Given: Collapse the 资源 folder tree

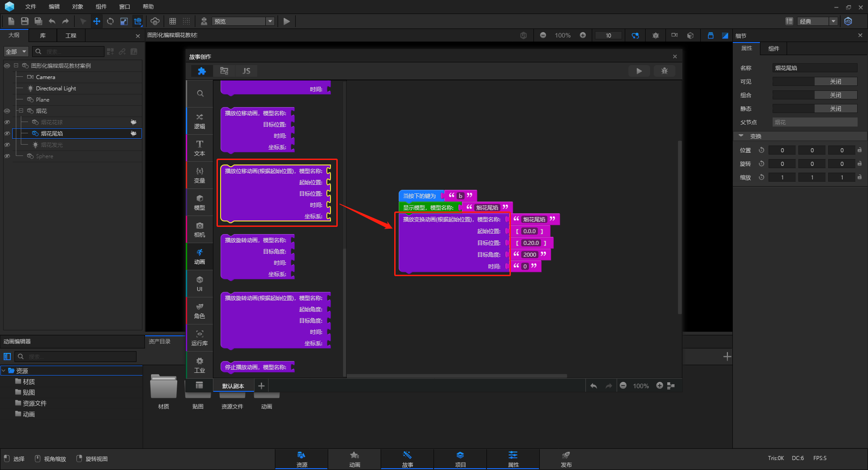Looking at the screenshot, I should point(4,371).
